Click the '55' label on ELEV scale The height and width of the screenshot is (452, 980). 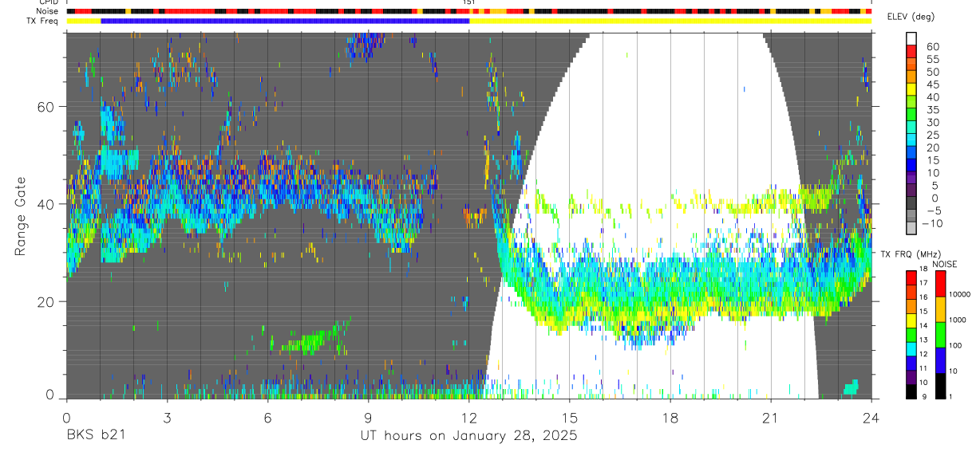pyautogui.click(x=932, y=60)
